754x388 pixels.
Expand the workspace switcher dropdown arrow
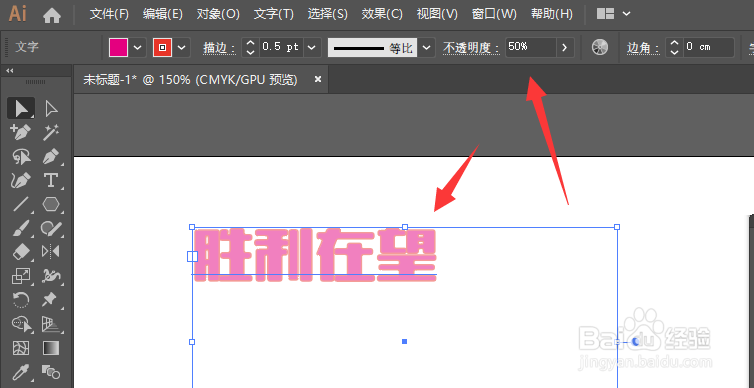(x=626, y=14)
